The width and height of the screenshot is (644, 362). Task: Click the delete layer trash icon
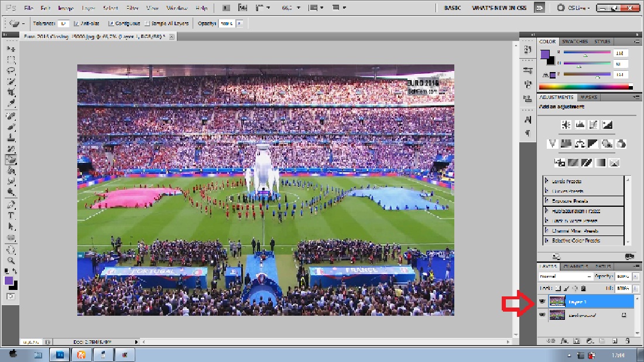[628, 340]
